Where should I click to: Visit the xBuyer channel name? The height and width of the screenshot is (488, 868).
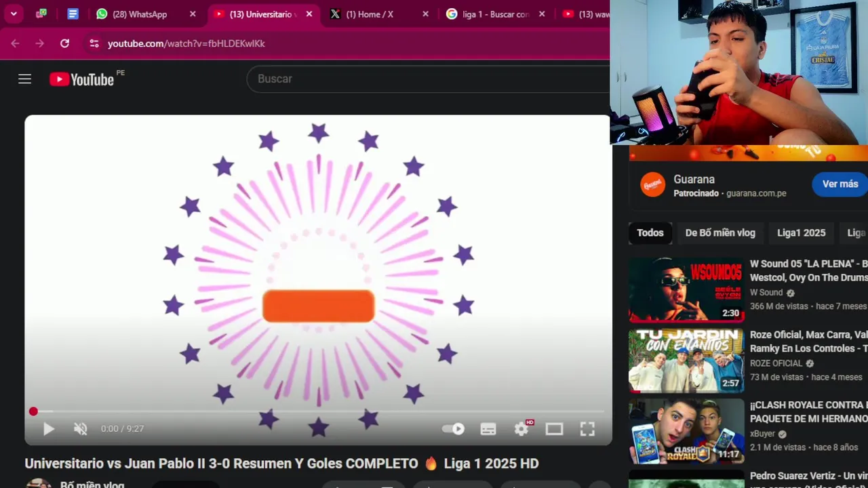[x=762, y=434]
